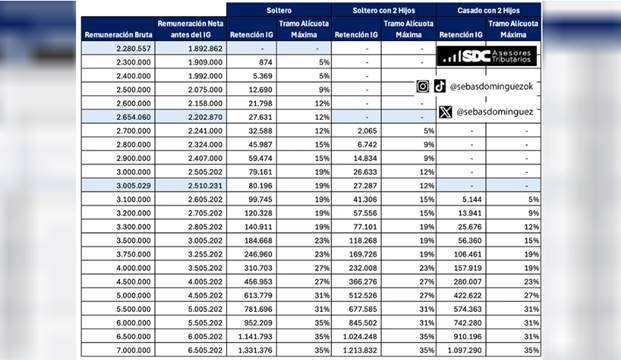Select the net salary cell 6.505.202

[191, 350]
